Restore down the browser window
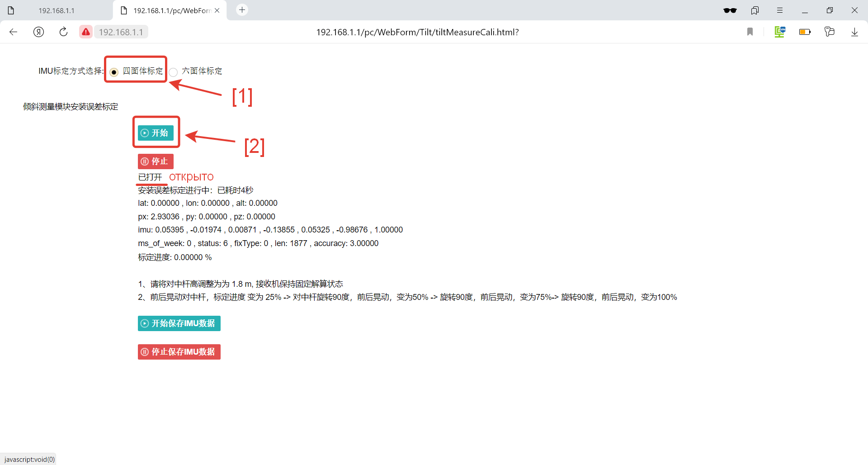 pyautogui.click(x=830, y=10)
